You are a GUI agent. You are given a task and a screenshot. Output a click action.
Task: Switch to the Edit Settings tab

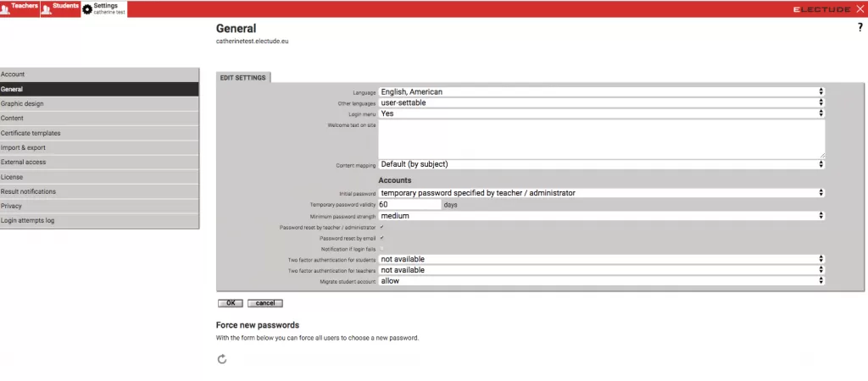pos(243,78)
